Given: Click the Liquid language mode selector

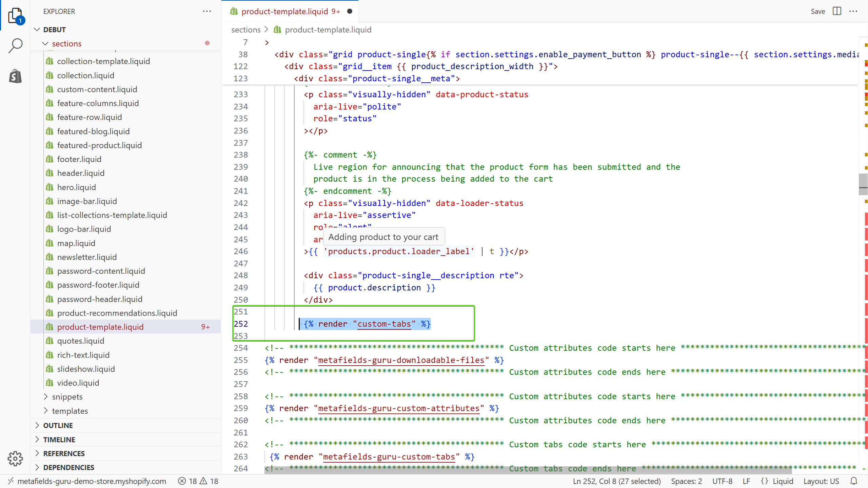Looking at the screenshot, I should [x=783, y=481].
